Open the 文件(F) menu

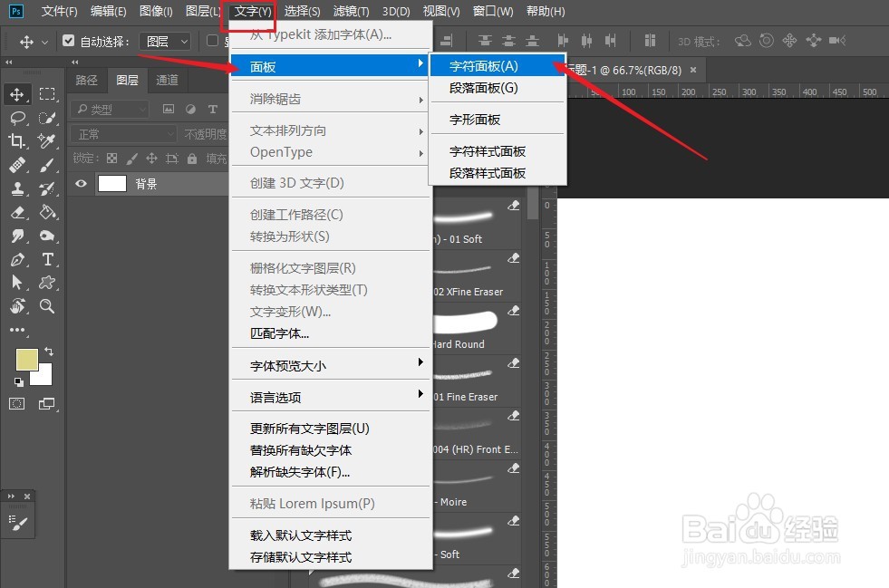(x=59, y=12)
